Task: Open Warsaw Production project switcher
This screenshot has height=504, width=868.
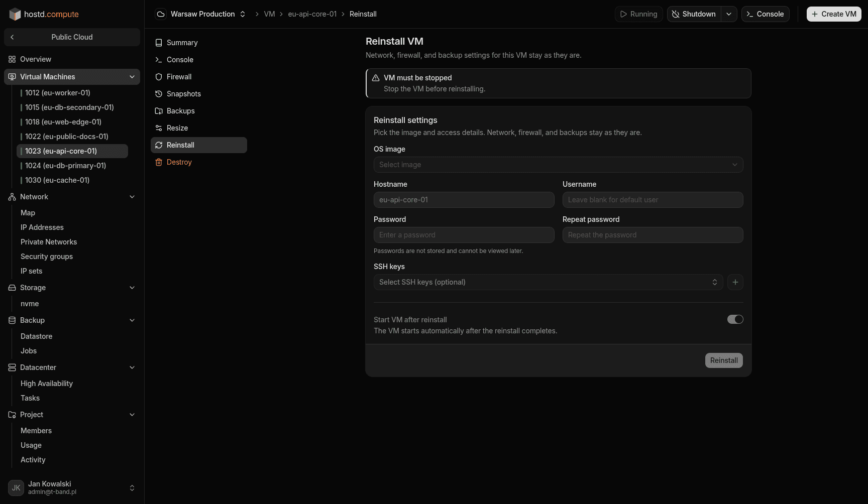Action: (201, 14)
